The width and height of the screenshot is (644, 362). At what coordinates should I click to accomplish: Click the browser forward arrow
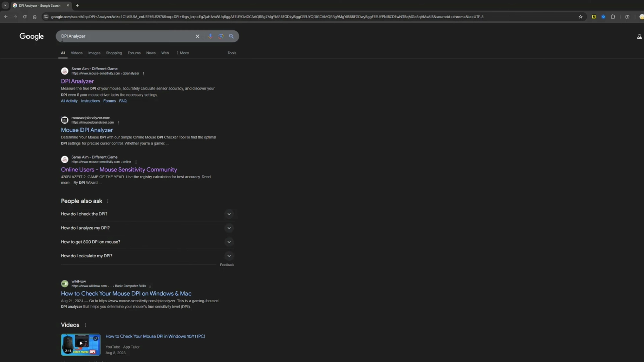[x=15, y=17]
